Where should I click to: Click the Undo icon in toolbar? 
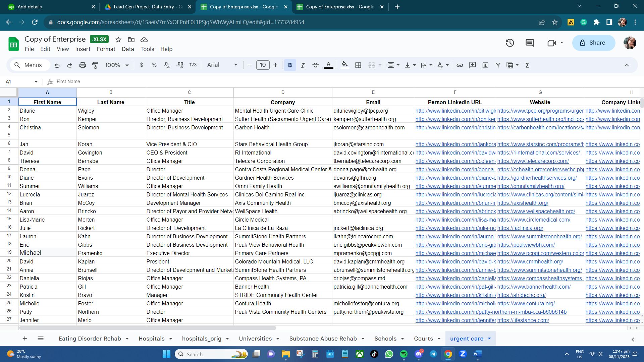coord(57,65)
